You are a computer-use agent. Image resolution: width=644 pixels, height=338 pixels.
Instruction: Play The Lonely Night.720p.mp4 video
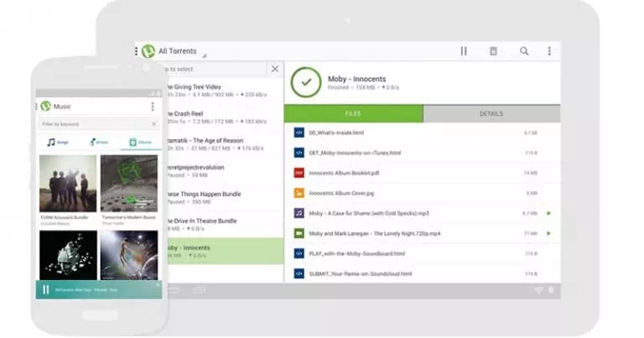[x=548, y=233]
